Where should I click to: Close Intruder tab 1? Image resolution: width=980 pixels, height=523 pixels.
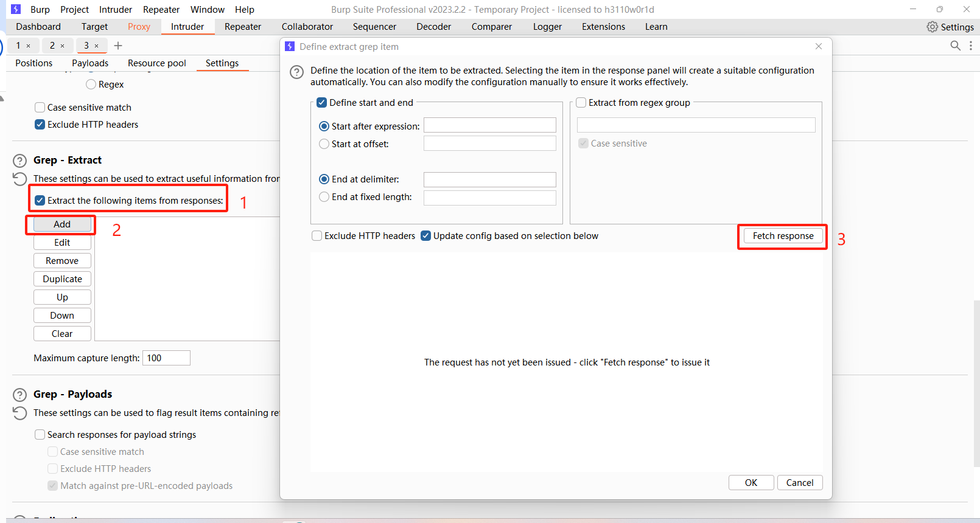click(x=28, y=46)
